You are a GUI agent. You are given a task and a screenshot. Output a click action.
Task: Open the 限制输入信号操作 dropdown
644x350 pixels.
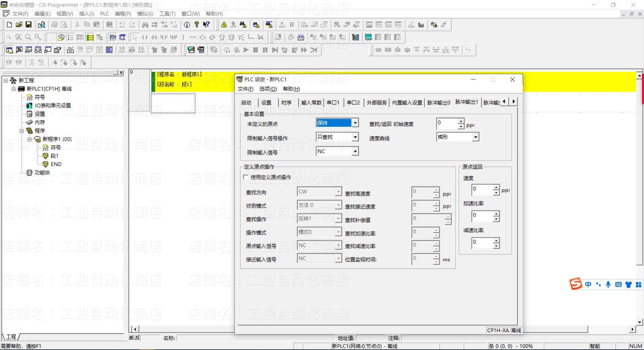[355, 137]
